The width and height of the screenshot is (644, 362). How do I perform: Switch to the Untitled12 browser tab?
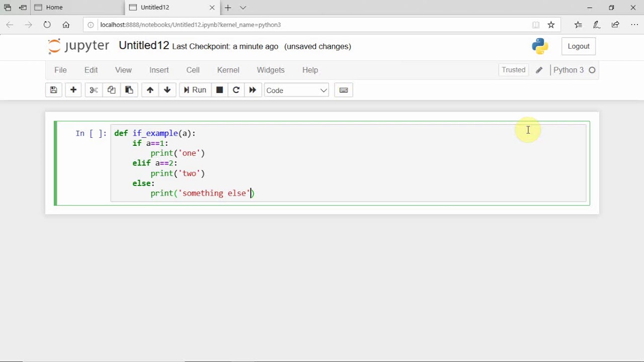click(x=168, y=8)
